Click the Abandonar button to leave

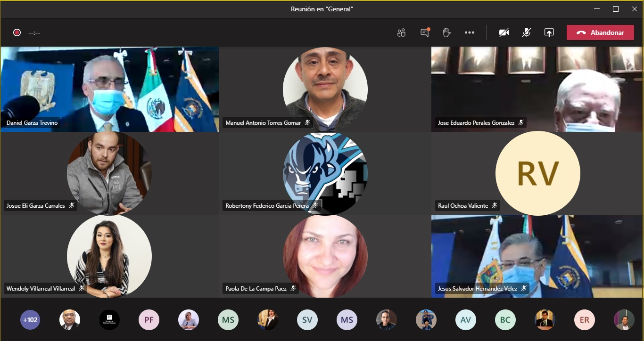(600, 32)
